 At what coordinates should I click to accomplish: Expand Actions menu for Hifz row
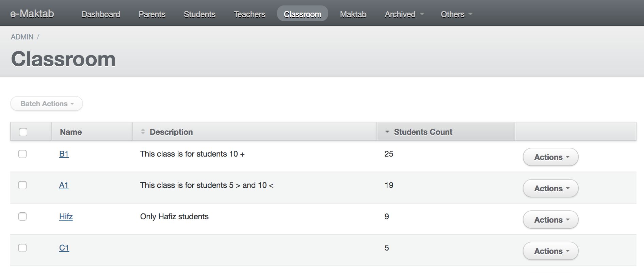coord(550,220)
